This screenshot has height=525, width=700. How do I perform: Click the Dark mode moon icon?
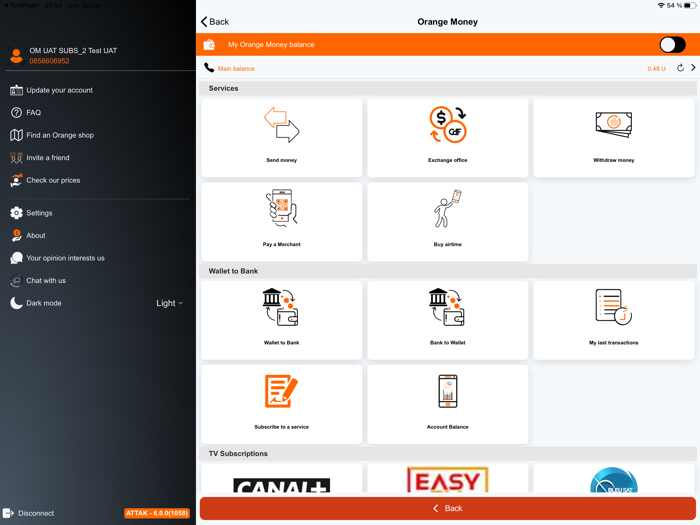point(17,303)
